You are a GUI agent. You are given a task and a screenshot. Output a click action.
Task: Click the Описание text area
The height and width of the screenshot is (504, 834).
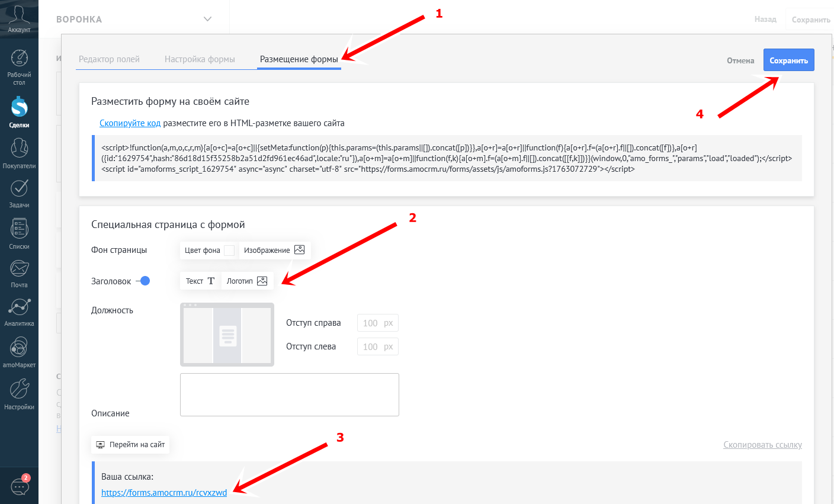[x=289, y=394]
